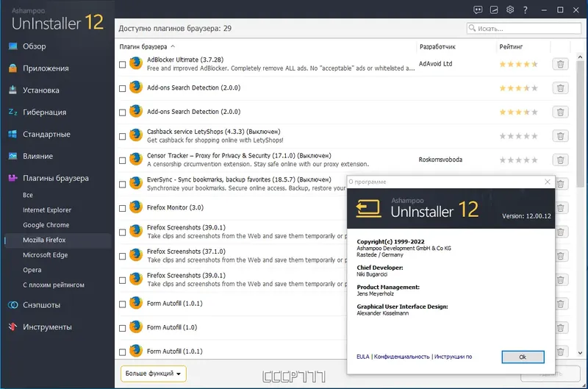Open EULA link in about dialog
The image size is (588, 389).
(362, 357)
